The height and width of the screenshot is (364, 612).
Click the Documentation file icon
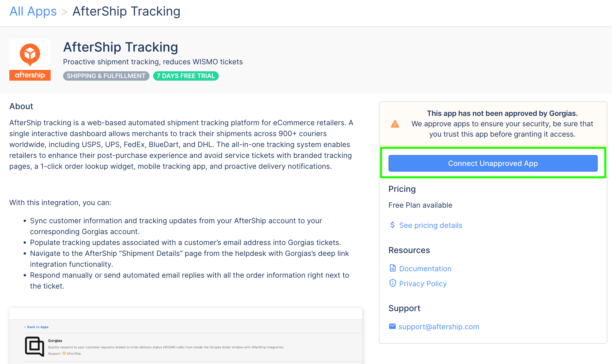(393, 268)
